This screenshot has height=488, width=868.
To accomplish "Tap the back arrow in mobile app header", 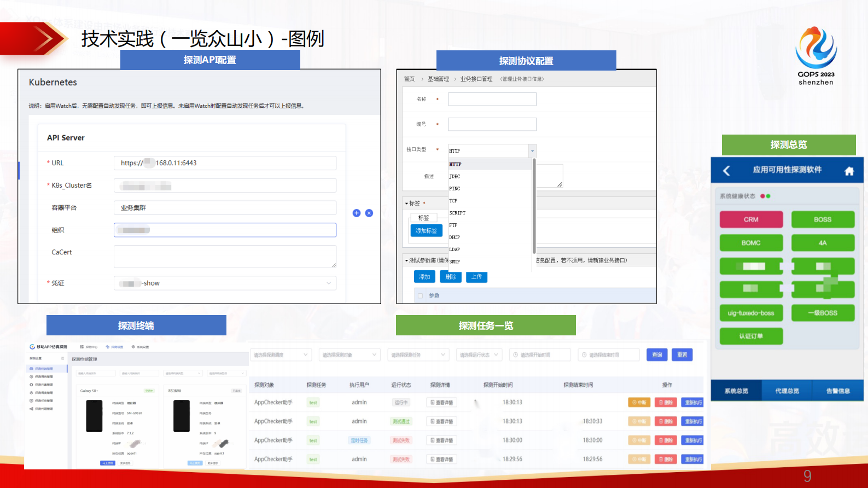I will [x=726, y=171].
